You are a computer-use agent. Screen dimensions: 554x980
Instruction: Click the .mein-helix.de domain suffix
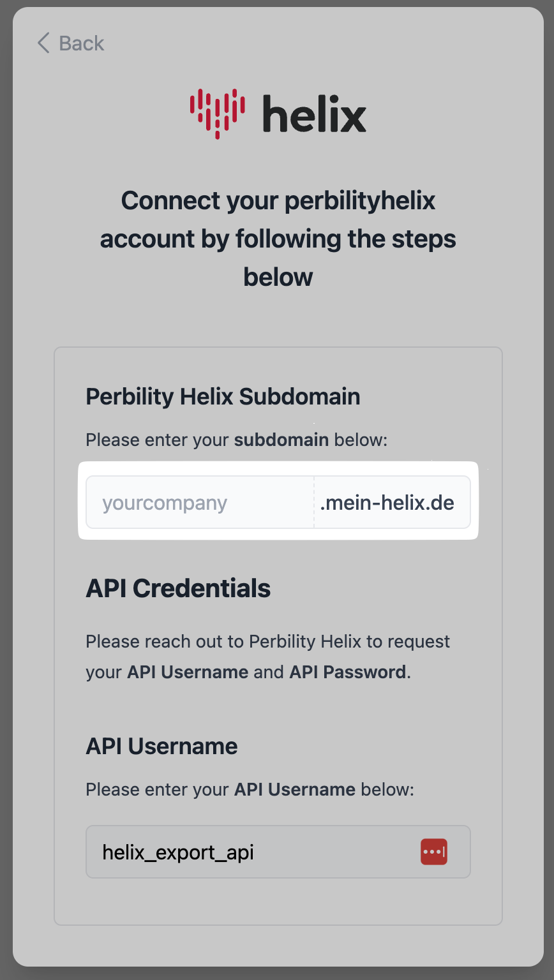pyautogui.click(x=387, y=503)
